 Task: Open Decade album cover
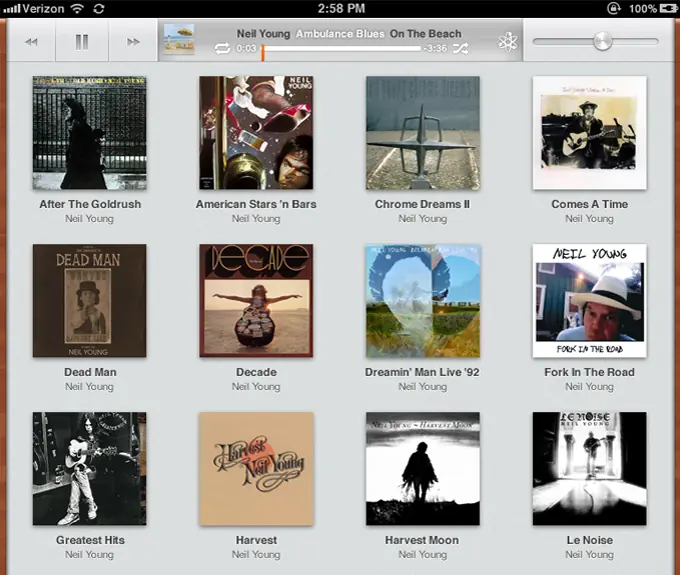pos(256,301)
